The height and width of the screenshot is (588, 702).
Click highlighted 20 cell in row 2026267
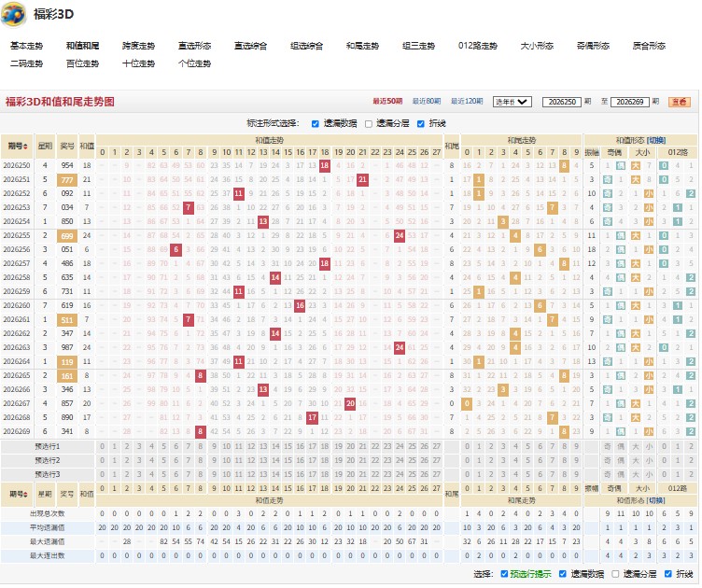pos(350,403)
